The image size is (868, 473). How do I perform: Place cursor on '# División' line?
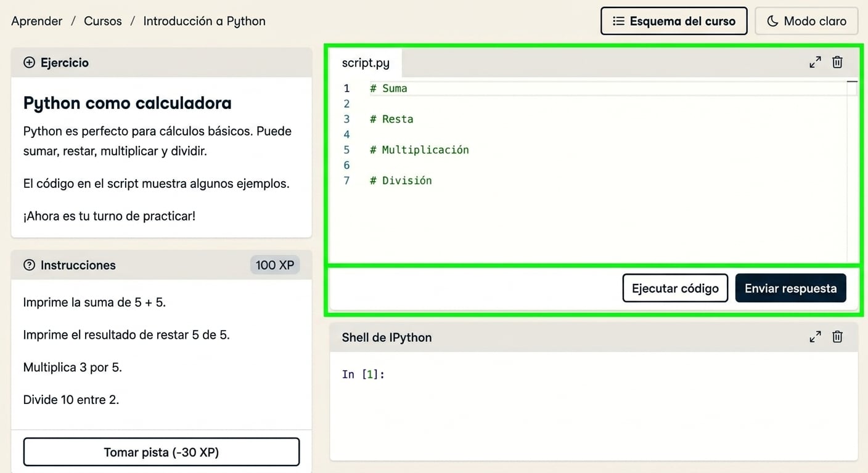pyautogui.click(x=401, y=180)
